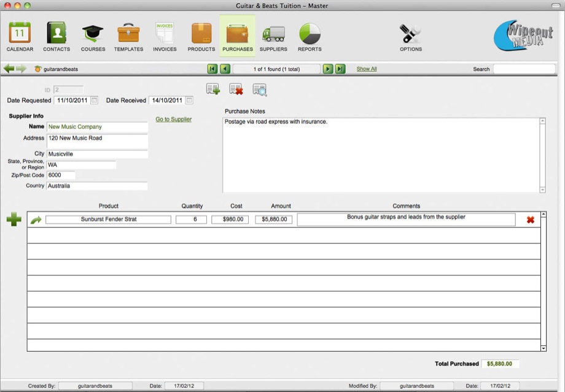The image size is (565, 392).
Task: Open the Date Received calendar picker
Action: [189, 101]
